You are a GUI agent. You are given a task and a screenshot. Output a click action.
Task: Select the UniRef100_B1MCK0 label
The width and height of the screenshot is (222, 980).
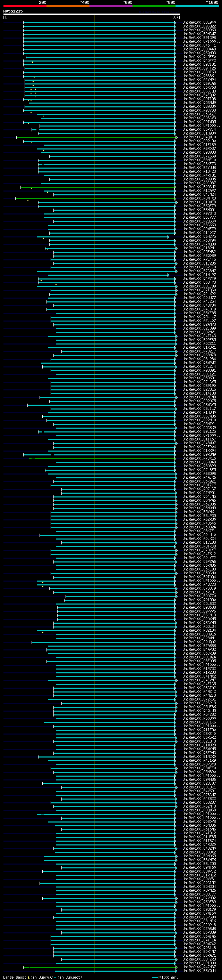(x=199, y=757)
